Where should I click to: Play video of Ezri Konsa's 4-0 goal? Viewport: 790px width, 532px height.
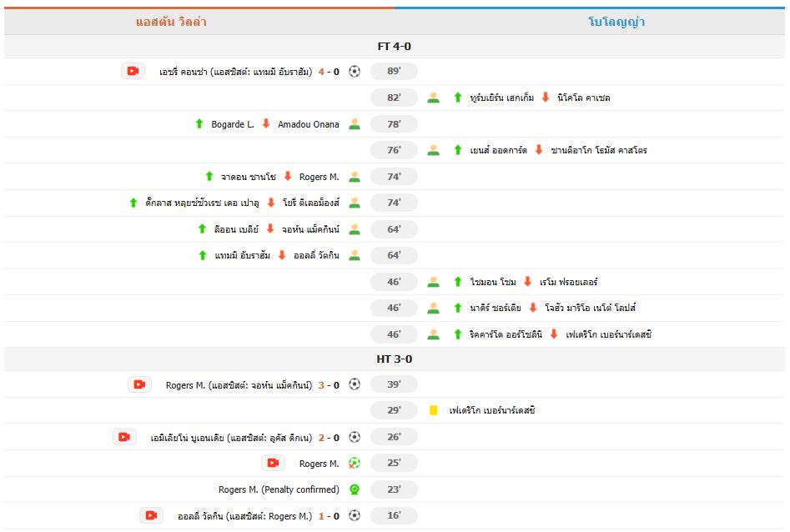pos(131,71)
